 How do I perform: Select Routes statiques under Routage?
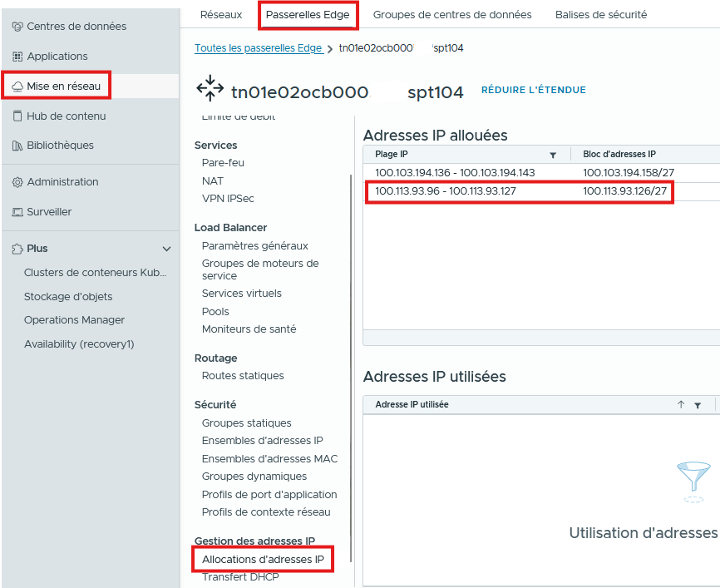pyautogui.click(x=243, y=376)
